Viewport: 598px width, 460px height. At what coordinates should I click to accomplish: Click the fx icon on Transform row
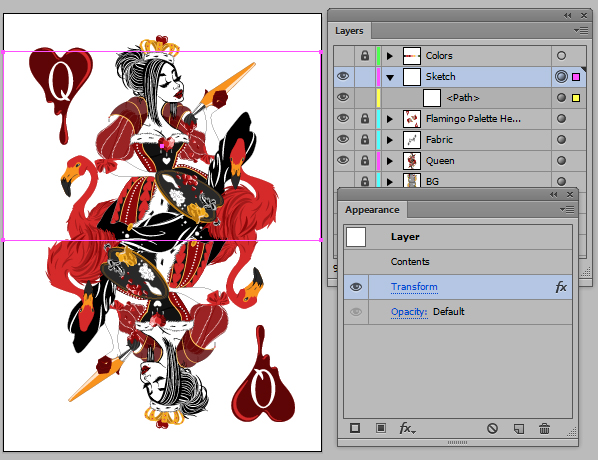(x=561, y=287)
